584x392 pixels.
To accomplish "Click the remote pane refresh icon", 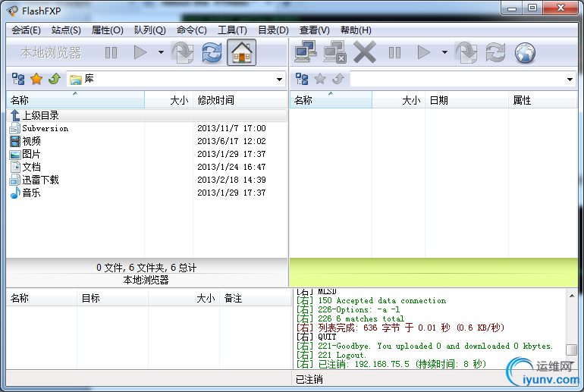I will pos(495,52).
